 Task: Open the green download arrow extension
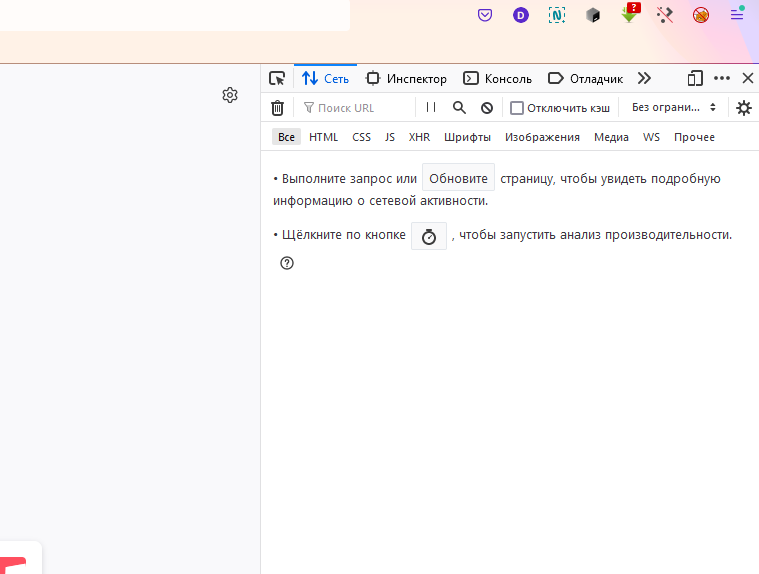point(630,13)
